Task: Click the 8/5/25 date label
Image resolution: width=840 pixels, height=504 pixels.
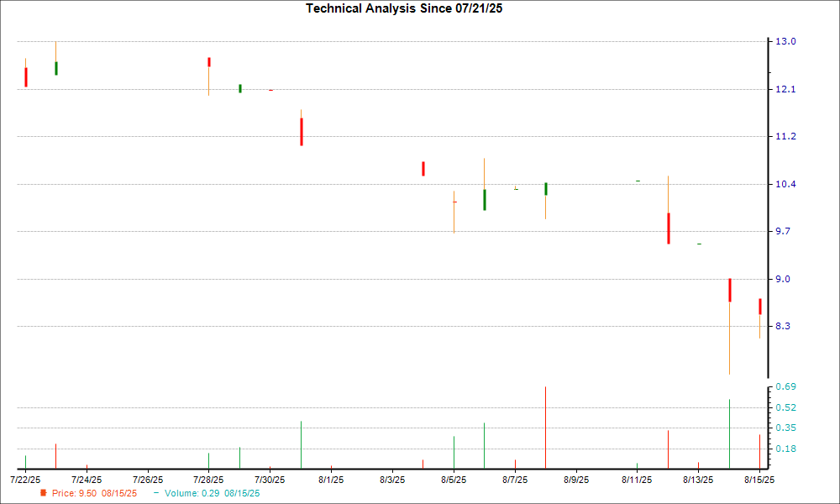Action: pyautogui.click(x=454, y=480)
